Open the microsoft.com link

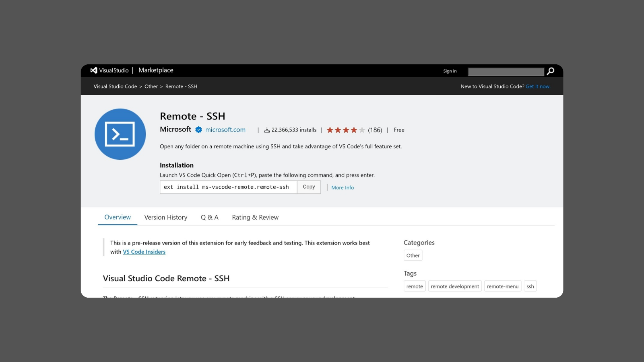click(225, 130)
